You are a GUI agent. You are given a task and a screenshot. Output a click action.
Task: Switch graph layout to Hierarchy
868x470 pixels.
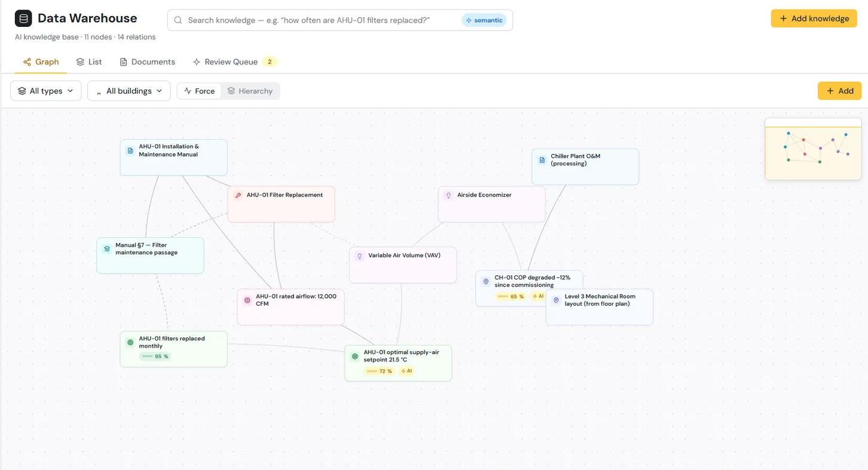(250, 91)
